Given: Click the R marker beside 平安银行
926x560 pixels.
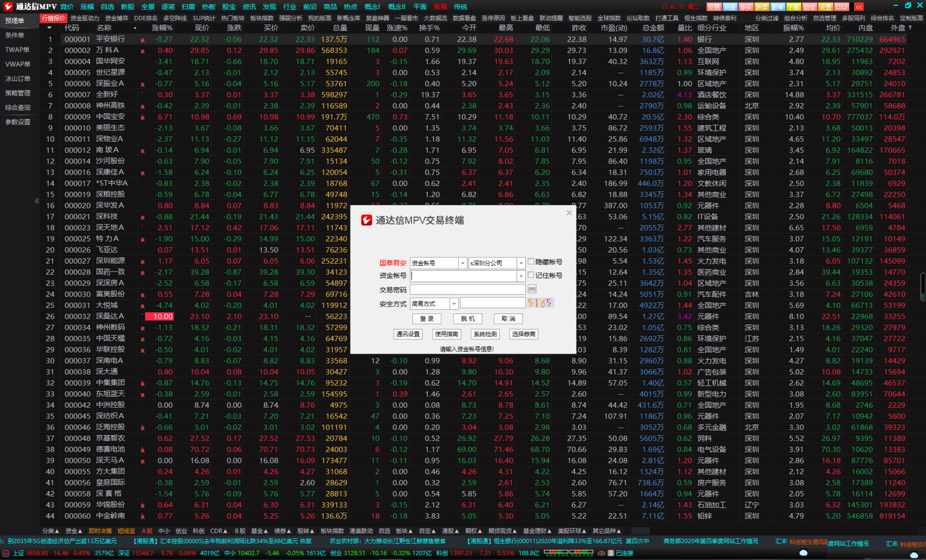Looking at the screenshot, I should click(143, 40).
